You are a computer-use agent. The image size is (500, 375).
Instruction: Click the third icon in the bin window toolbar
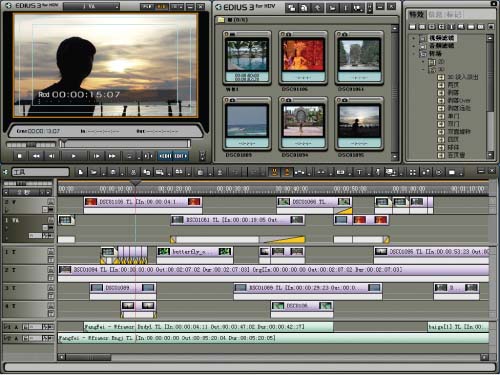click(x=317, y=8)
